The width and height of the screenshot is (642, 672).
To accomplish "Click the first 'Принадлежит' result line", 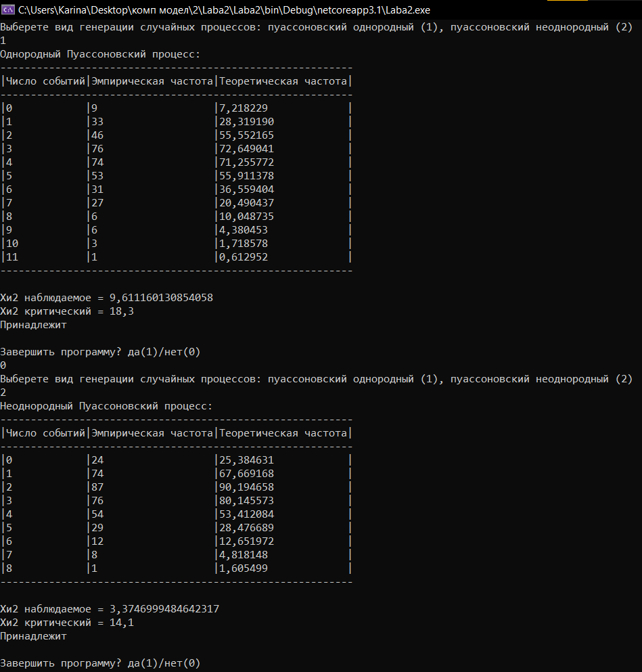I will point(33,325).
